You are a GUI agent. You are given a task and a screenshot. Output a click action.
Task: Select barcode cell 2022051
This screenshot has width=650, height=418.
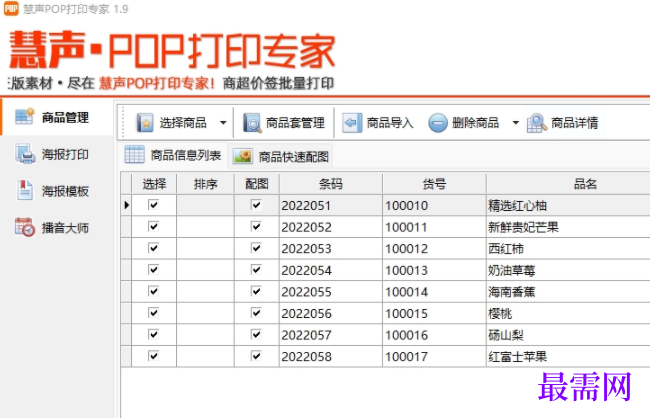[330, 205]
